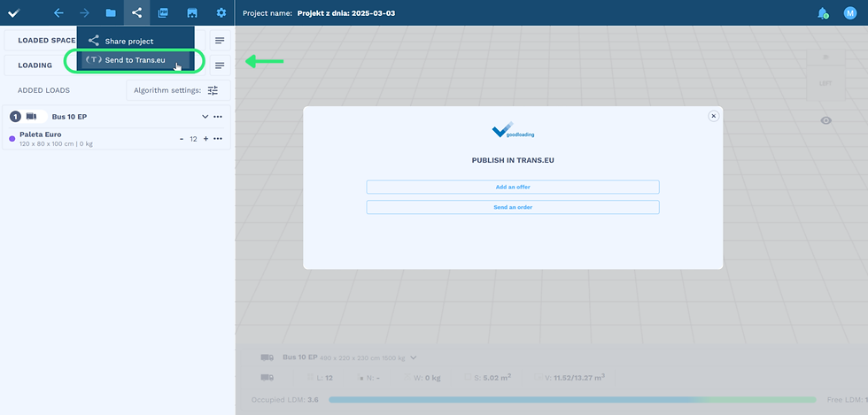The height and width of the screenshot is (415, 868).
Task: Open settings gear icon
Action: coord(221,12)
